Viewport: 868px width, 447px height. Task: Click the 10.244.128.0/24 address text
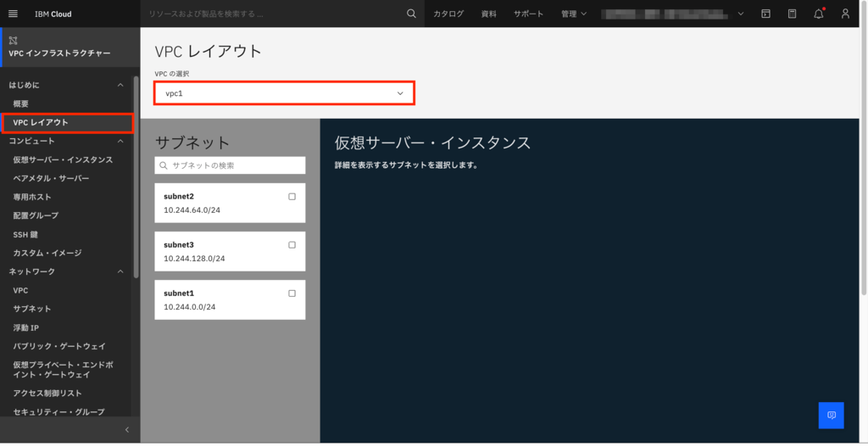194,259
